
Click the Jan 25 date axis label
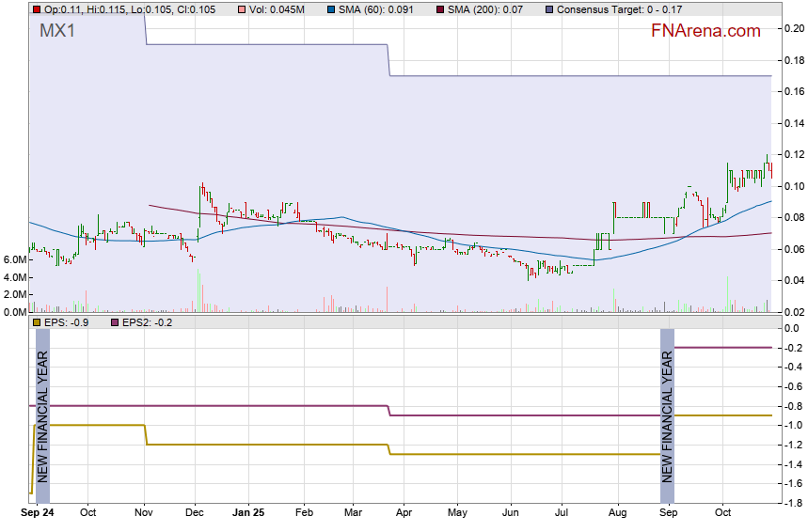pyautogui.click(x=249, y=513)
